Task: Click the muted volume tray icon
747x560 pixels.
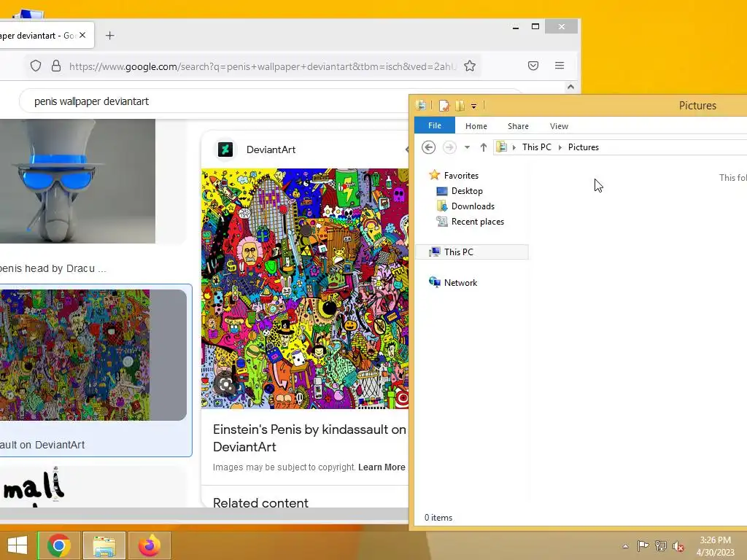Action: 678,546
